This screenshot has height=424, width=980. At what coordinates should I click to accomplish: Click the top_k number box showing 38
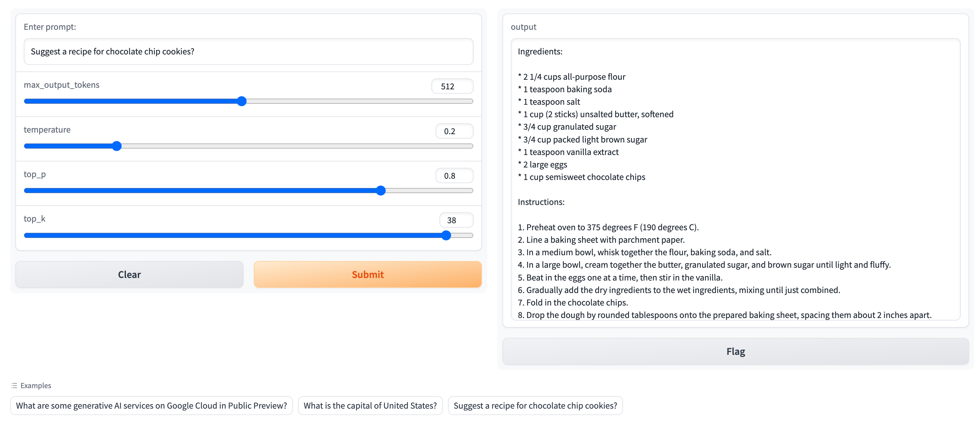click(x=456, y=220)
